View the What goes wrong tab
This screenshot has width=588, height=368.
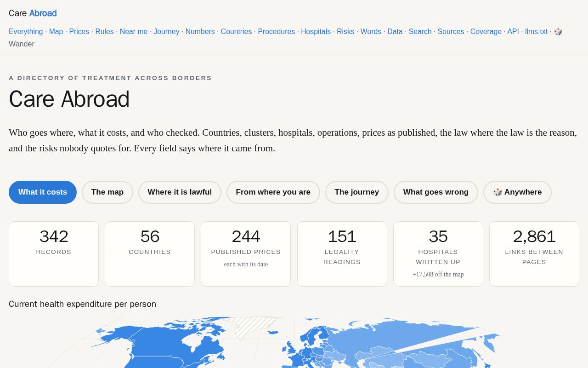(x=436, y=192)
